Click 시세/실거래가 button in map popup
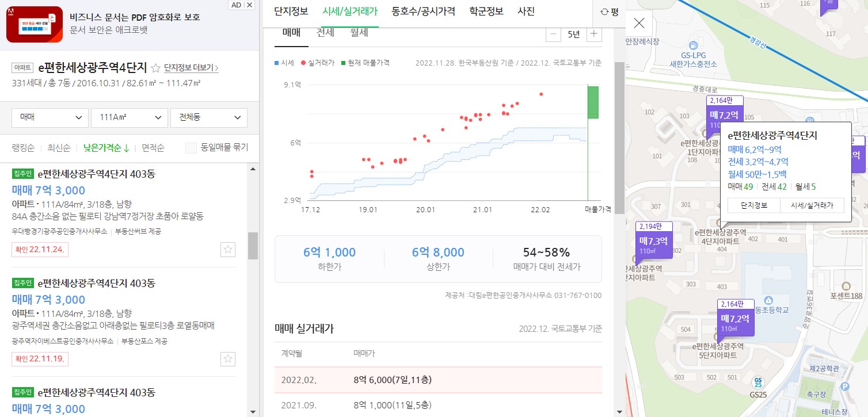This screenshot has height=417, width=868. point(812,205)
